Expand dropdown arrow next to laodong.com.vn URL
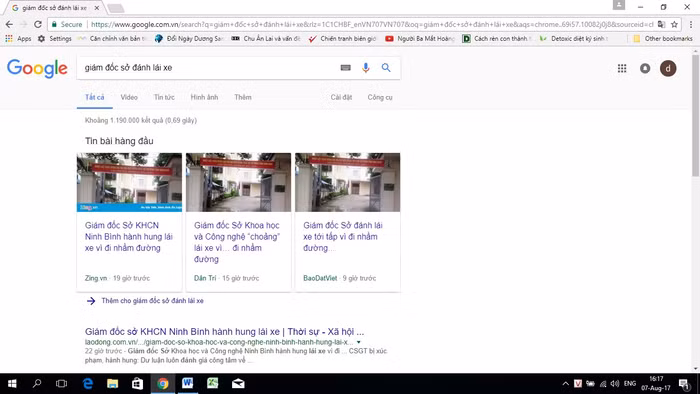700x394 pixels. 358,342
